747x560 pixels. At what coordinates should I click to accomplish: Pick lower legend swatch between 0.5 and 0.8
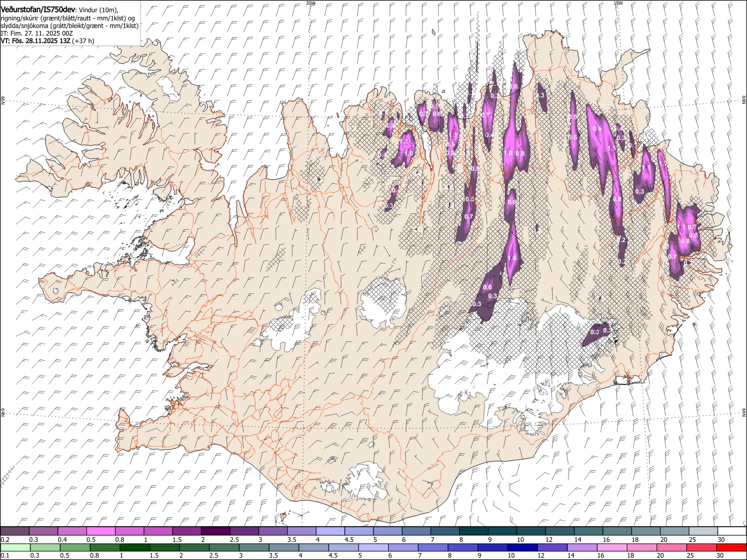coord(75,548)
